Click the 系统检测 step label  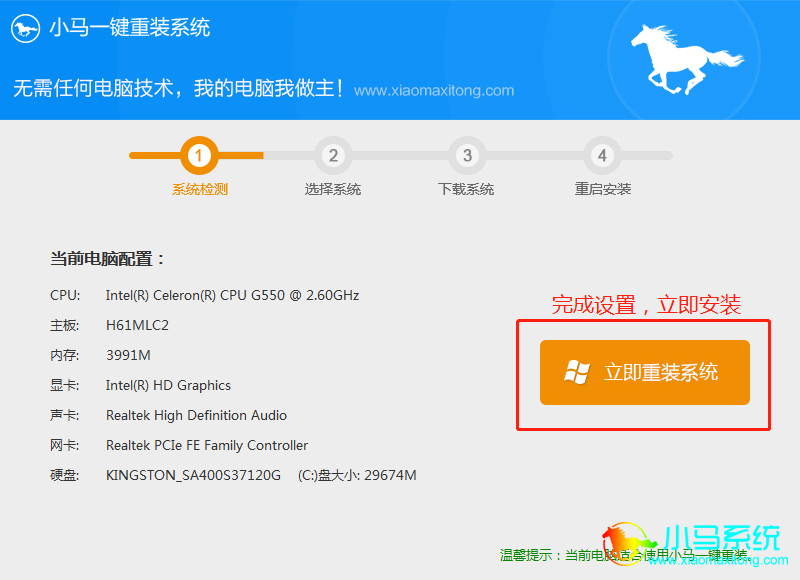[199, 189]
